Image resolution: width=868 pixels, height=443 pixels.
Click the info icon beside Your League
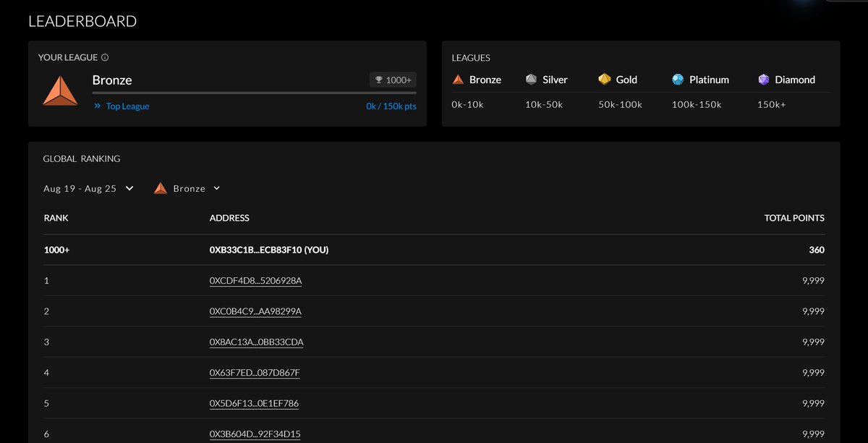(105, 57)
